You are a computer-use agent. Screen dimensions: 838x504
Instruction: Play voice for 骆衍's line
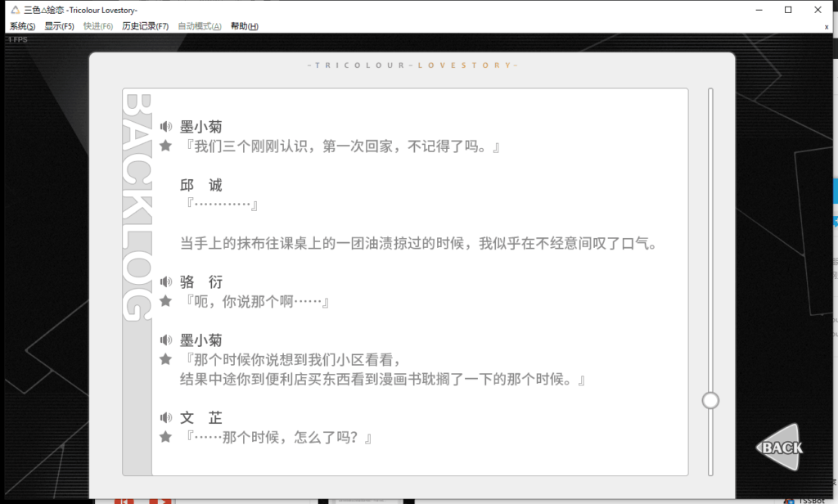click(x=166, y=281)
